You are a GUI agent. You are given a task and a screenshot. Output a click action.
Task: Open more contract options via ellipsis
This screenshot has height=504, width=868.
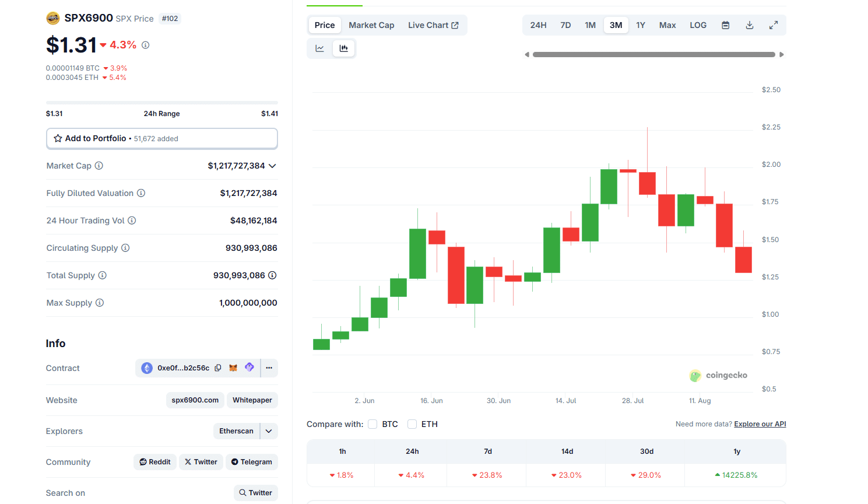pyautogui.click(x=269, y=367)
